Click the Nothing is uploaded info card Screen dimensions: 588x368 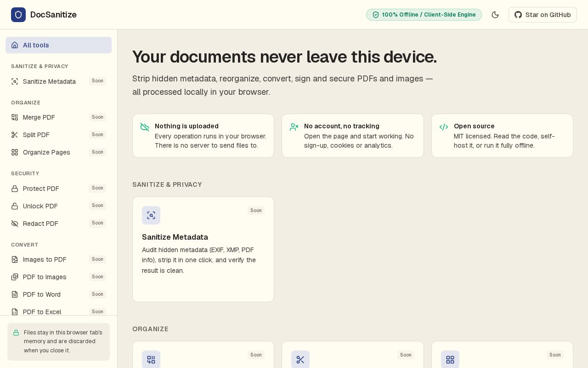click(x=203, y=136)
